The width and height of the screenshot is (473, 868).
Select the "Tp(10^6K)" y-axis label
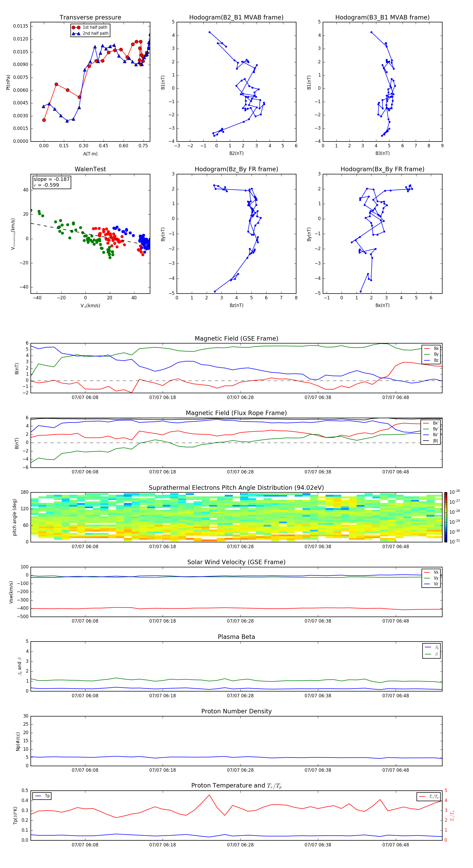coord(15,816)
